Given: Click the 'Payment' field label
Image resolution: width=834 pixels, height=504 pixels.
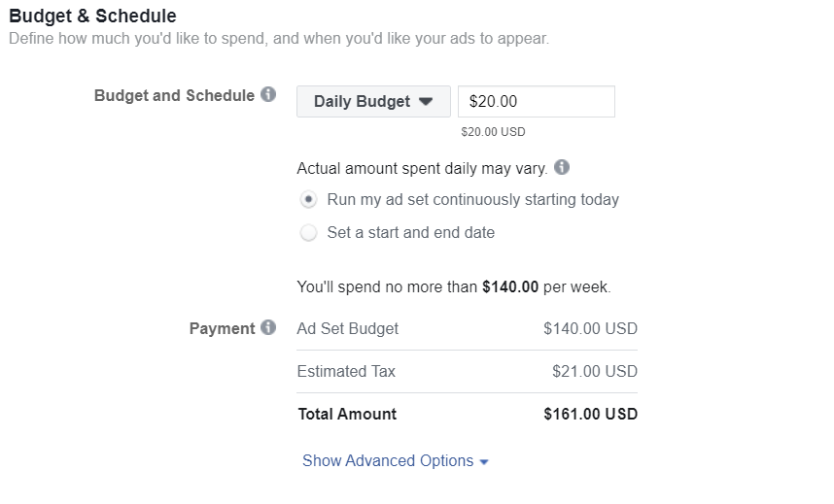Looking at the screenshot, I should [223, 328].
